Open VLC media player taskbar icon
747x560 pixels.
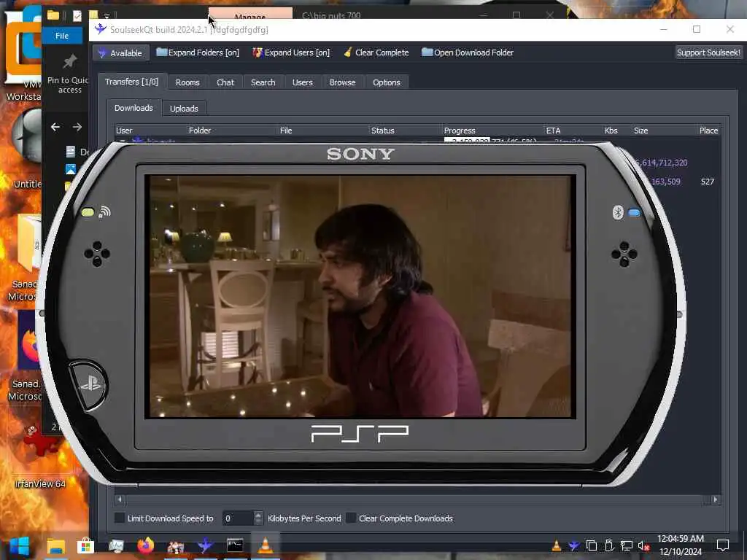point(266,545)
